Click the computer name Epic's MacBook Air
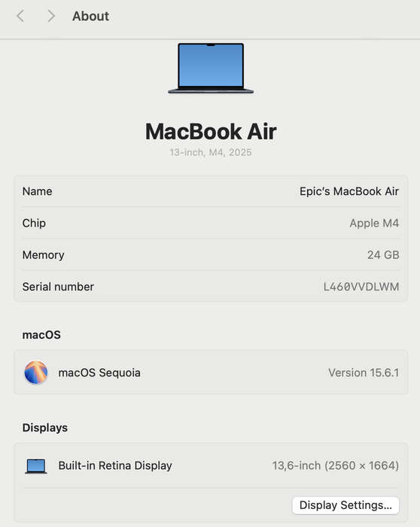Image resolution: width=420 pixels, height=527 pixels. pyautogui.click(x=349, y=191)
